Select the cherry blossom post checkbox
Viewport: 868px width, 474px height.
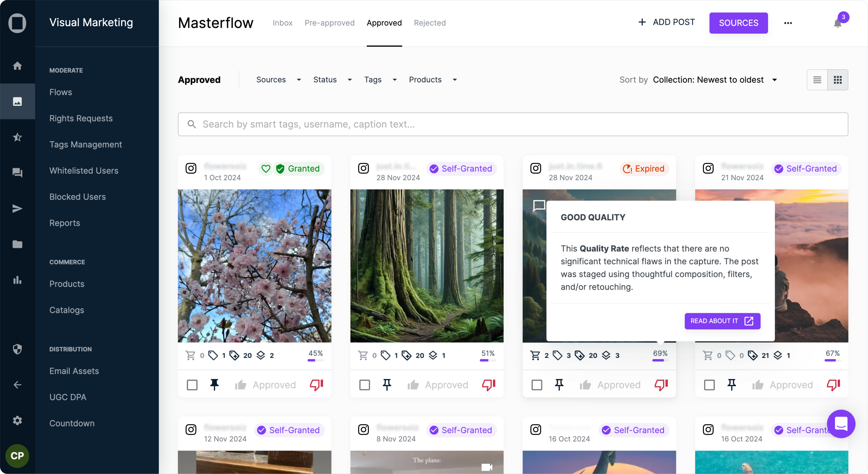[x=192, y=385]
